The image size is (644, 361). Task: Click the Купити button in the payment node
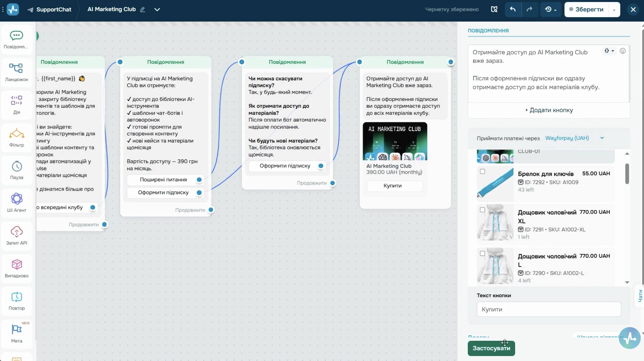[x=394, y=186]
